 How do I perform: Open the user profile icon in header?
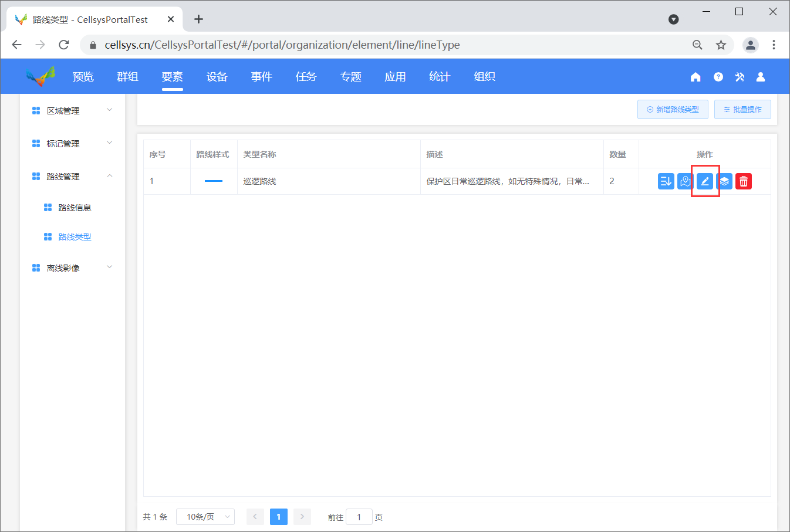pos(761,77)
